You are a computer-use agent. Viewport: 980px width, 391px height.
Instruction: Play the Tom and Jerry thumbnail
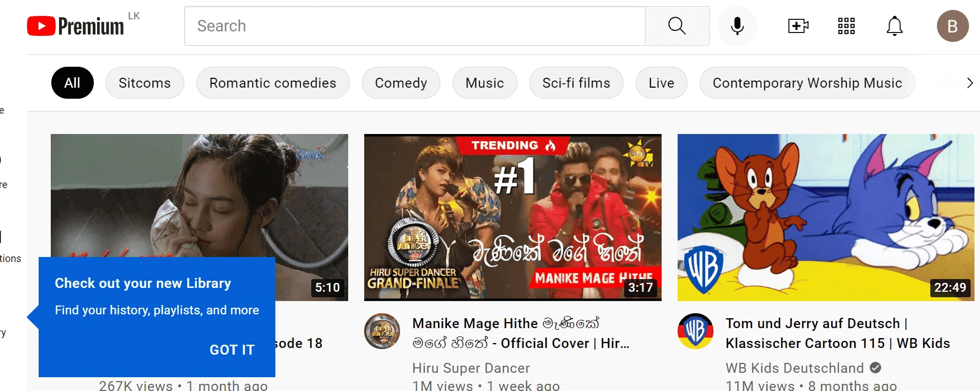(x=826, y=217)
